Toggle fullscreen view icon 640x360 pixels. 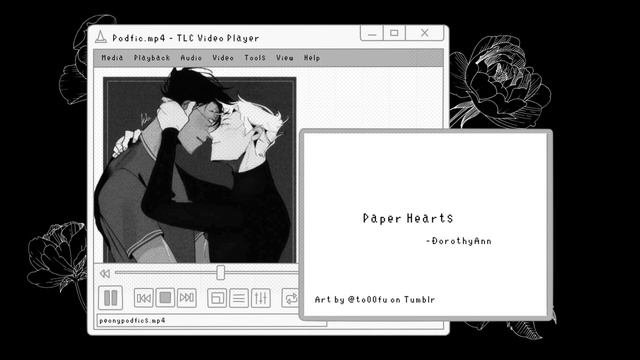tap(217, 298)
